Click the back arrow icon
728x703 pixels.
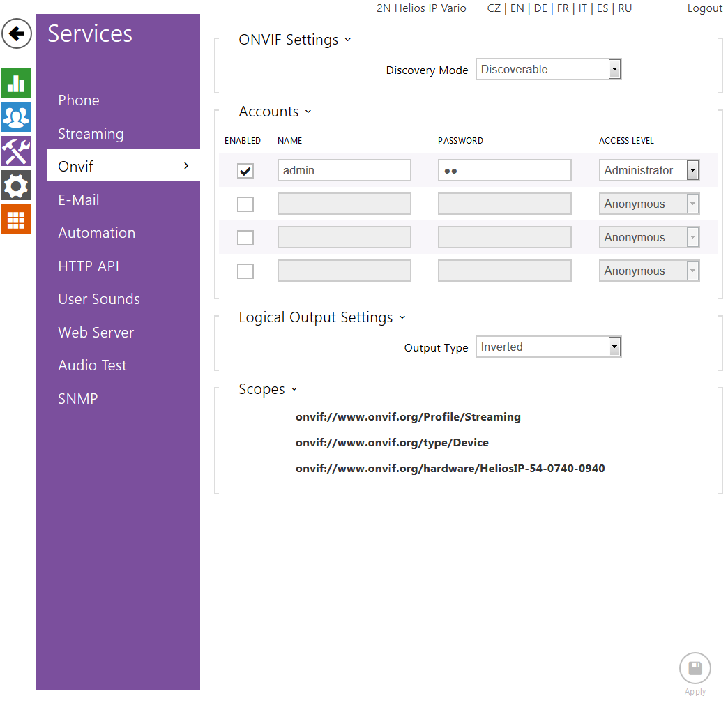tap(17, 33)
